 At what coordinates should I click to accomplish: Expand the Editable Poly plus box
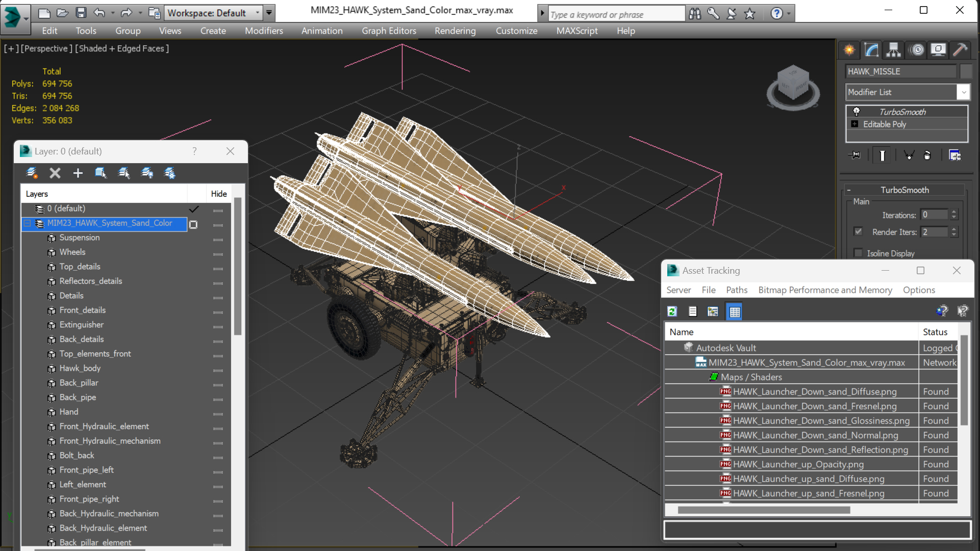[x=855, y=124]
